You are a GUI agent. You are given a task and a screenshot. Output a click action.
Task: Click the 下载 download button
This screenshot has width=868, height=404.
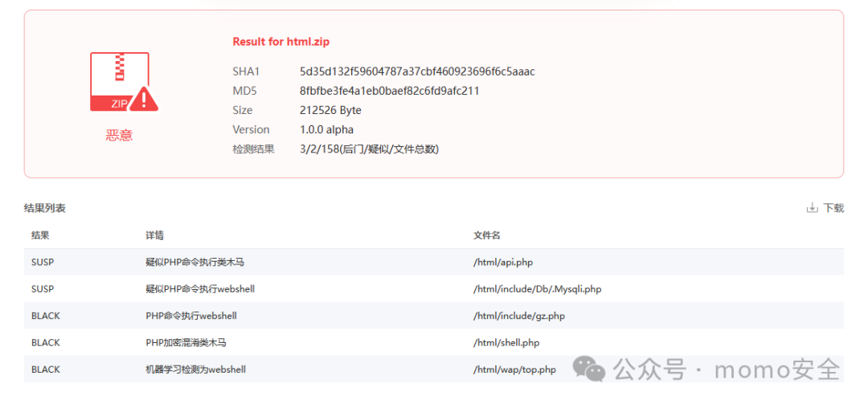point(825,208)
